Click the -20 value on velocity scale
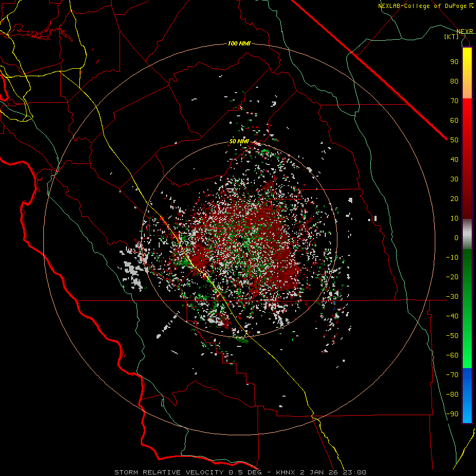 click(452, 277)
